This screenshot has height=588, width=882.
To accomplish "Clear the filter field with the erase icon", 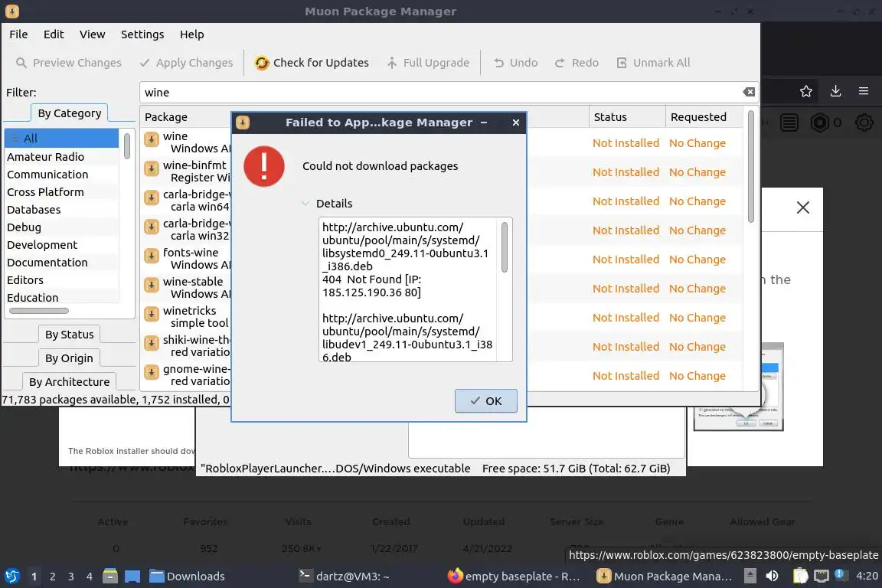I will pos(749,92).
